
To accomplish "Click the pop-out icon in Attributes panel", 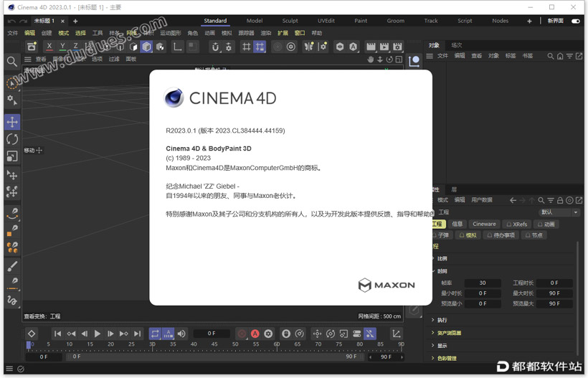I will (579, 200).
